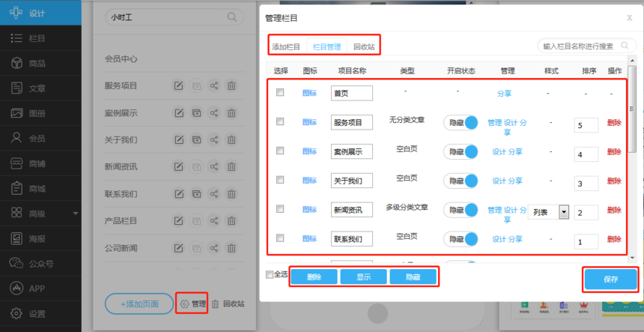Viewport: 644px width, 332px height.
Task: Click 管理 link in 新闻资讯 row
Action: 494,210
